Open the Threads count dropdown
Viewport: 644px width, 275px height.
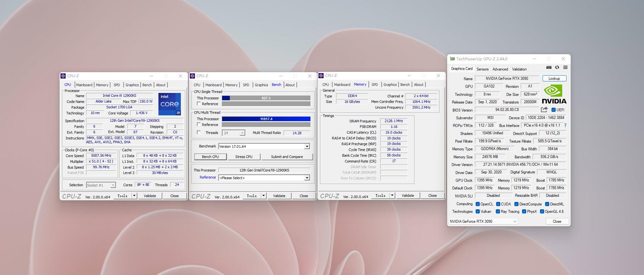click(242, 133)
